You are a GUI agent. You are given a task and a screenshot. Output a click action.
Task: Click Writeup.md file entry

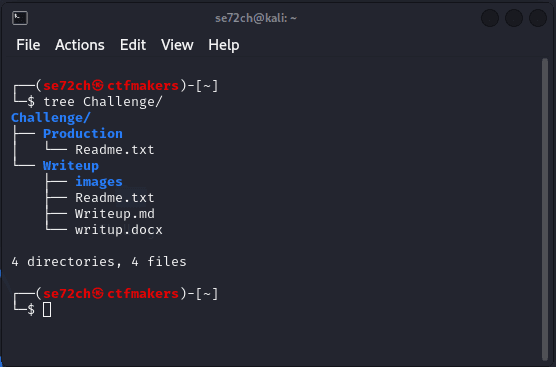coord(115,213)
